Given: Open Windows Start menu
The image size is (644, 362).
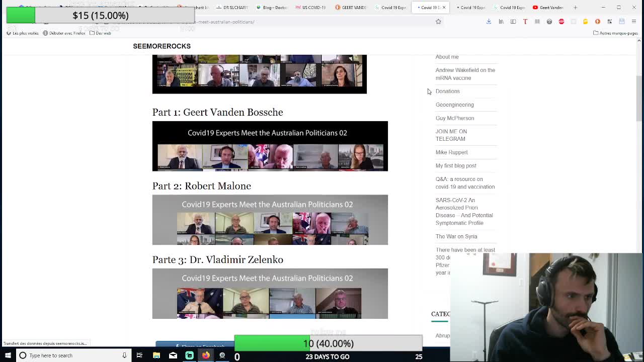Looking at the screenshot, I should click(x=8, y=355).
